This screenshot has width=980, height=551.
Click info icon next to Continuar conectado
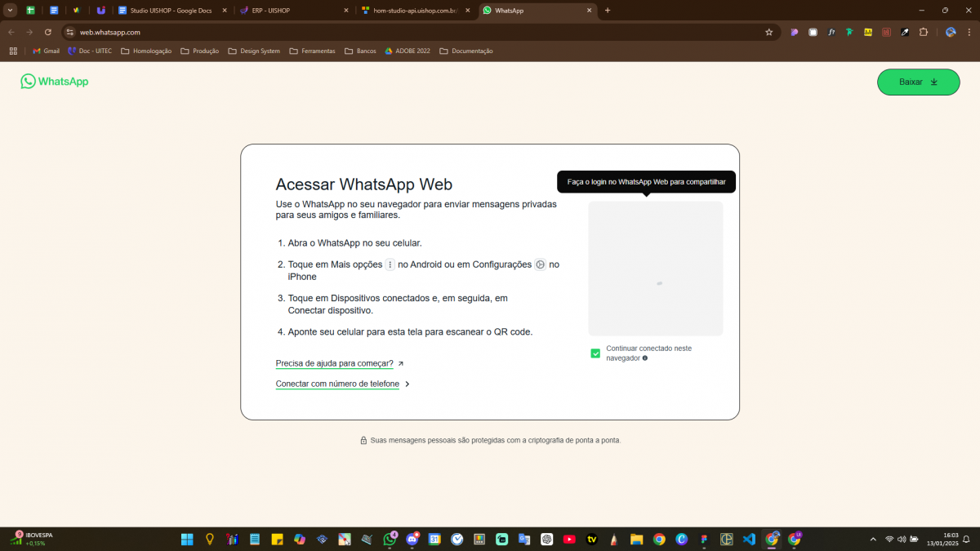(645, 358)
